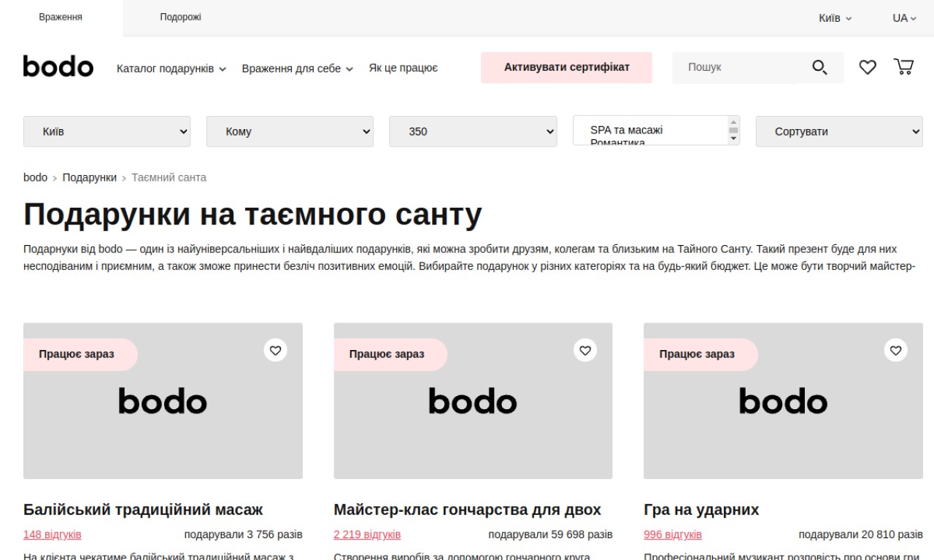Open 2 219 відгуків reviews link

click(367, 534)
